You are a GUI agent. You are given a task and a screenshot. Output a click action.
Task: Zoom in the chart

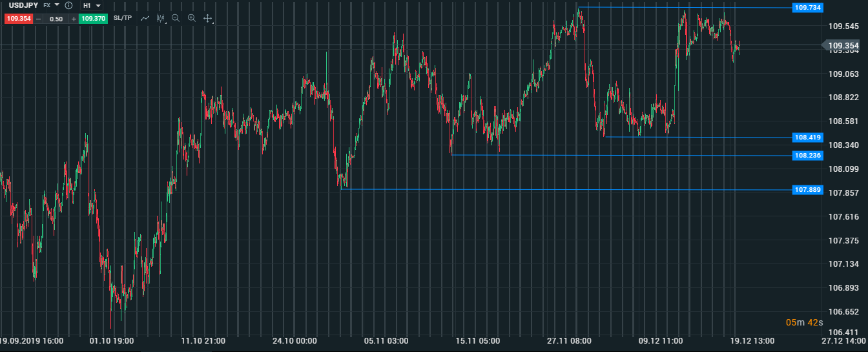click(191, 18)
